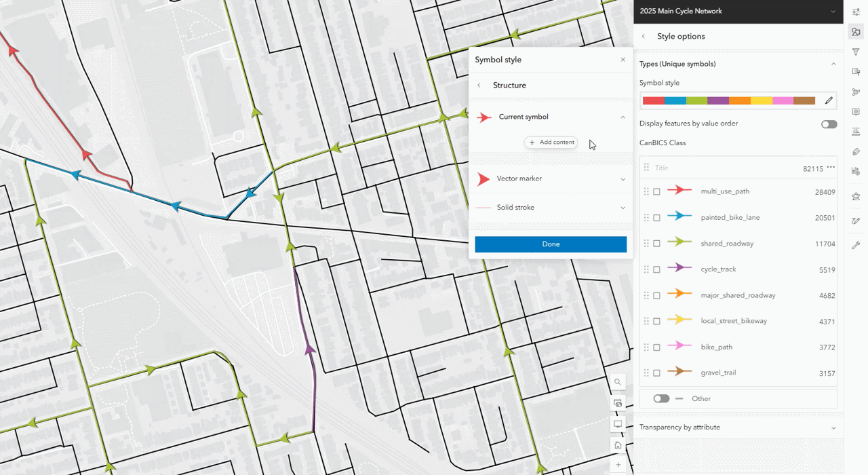Check the multi_use_path checkbox
The image size is (868, 475).
(656, 192)
